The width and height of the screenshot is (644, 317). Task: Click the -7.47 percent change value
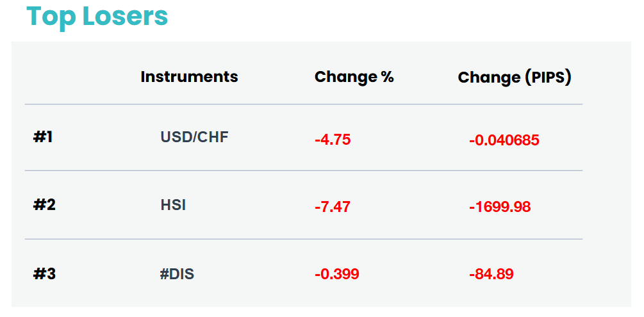pos(333,207)
